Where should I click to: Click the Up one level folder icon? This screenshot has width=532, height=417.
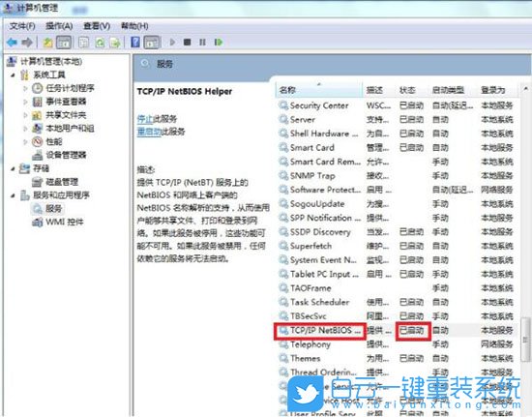click(47, 43)
